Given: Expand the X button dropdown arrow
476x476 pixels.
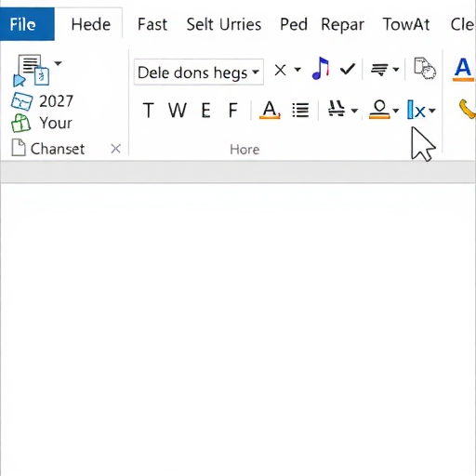Looking at the screenshot, I should pyautogui.click(x=297, y=70).
